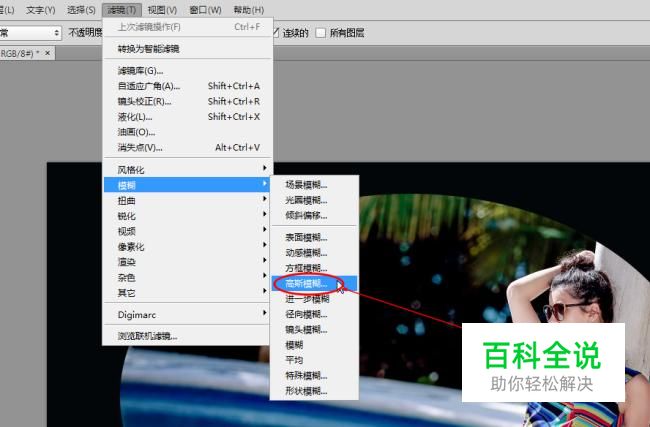
Task: Open the 视图(V) menu
Action: coord(162,10)
